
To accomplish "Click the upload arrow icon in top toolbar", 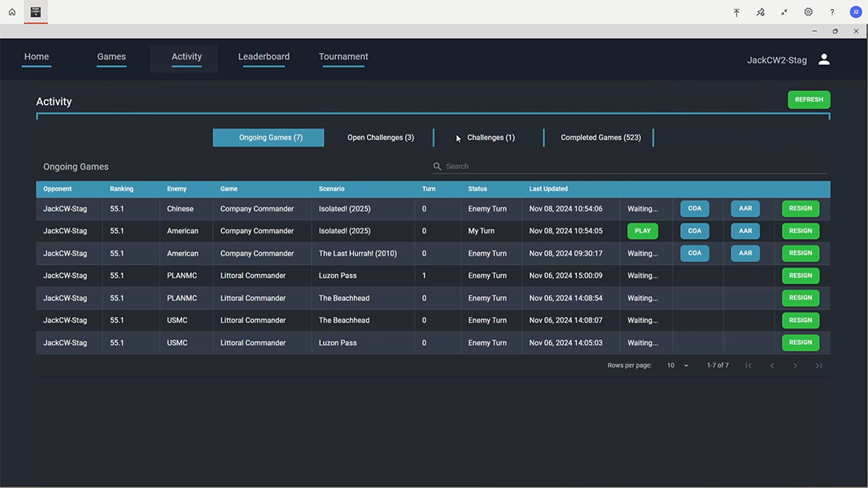I will (736, 11).
